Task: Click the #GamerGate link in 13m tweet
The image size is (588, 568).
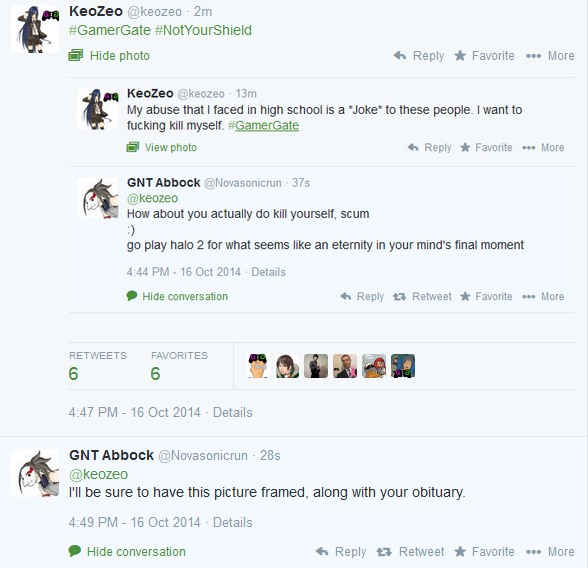Action: [263, 125]
